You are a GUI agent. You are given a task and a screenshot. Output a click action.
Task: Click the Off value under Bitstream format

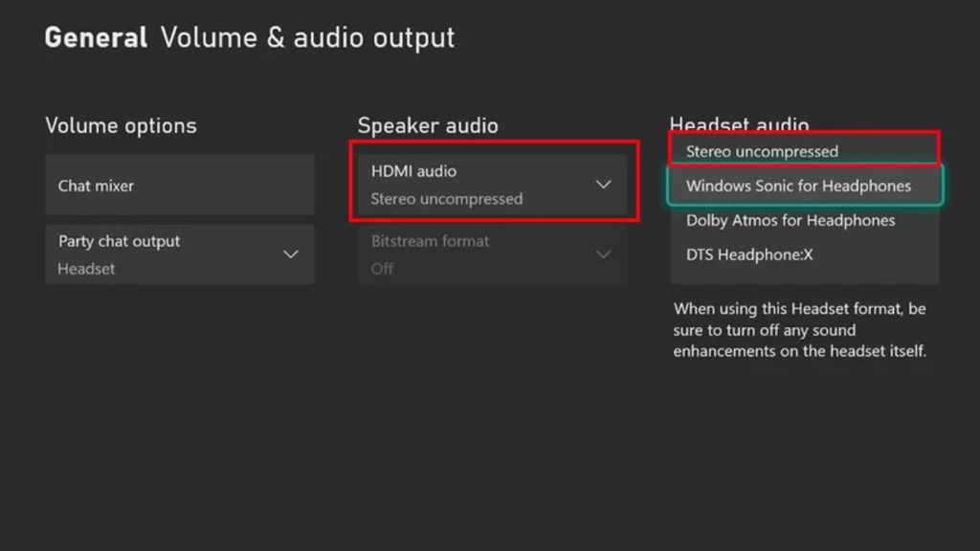pyautogui.click(x=382, y=269)
